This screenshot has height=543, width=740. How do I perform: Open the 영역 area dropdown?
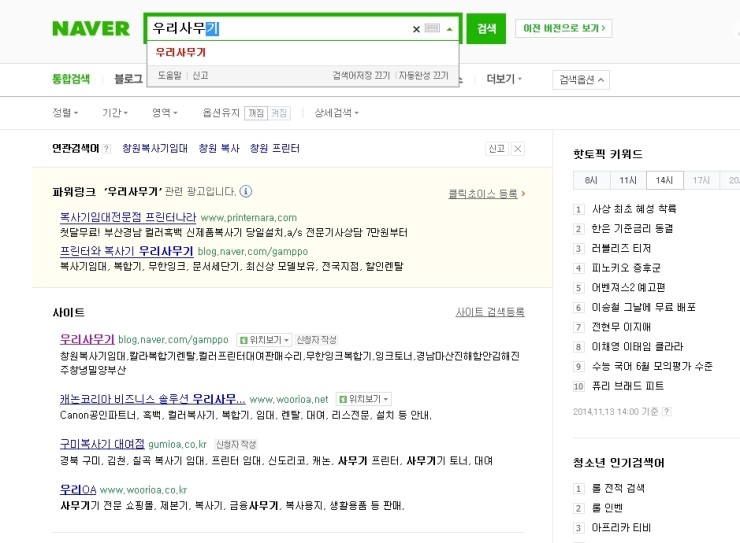coord(164,113)
